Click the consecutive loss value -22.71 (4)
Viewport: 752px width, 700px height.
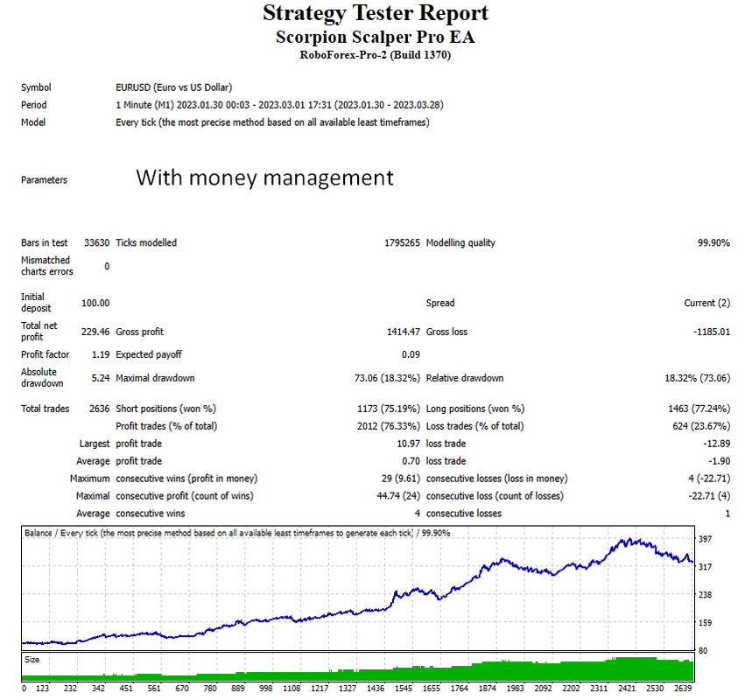click(709, 496)
